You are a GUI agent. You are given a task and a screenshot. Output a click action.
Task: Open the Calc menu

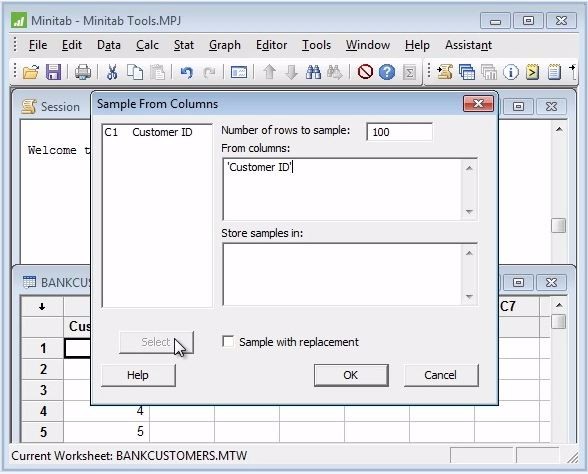(x=147, y=45)
